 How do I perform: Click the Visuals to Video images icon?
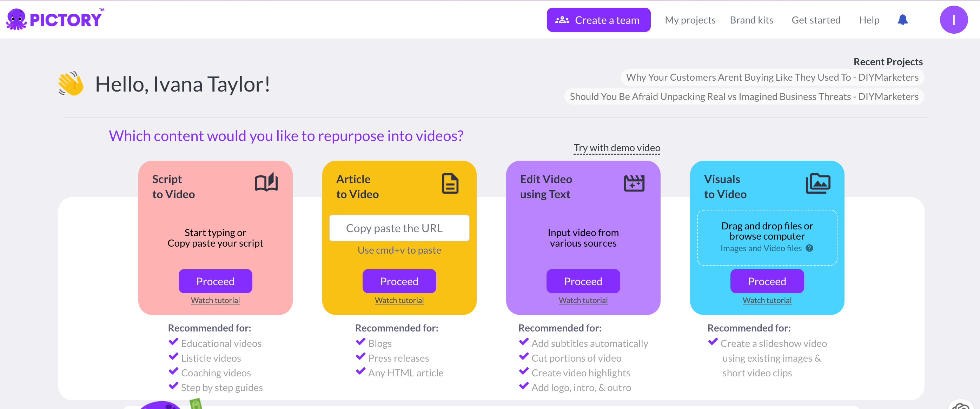click(x=818, y=183)
